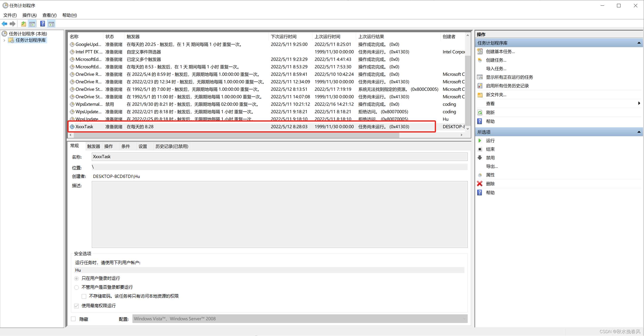
Task: Click 导出... in the 所选项 section
Action: tap(492, 166)
